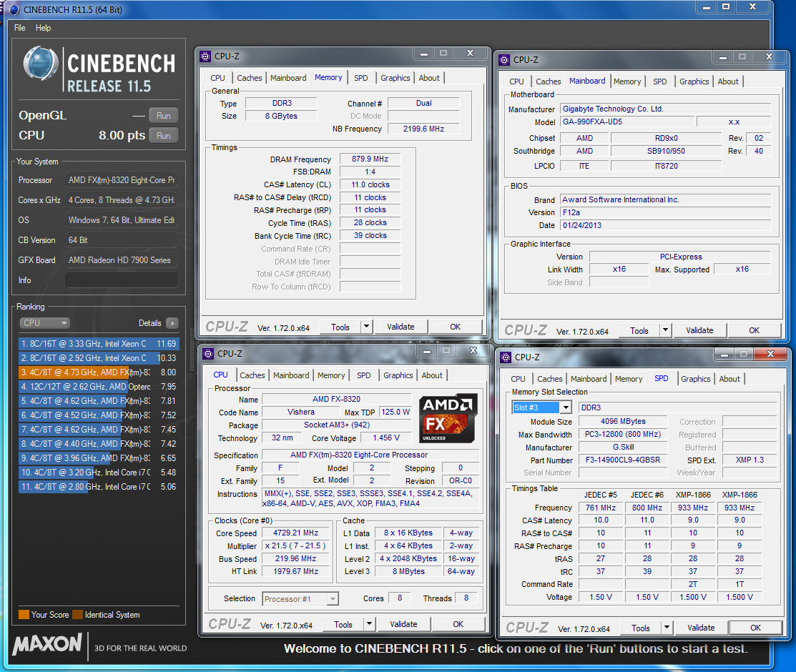Expand Tools dropdown arrow in Memory CPU-Z window

(x=366, y=327)
